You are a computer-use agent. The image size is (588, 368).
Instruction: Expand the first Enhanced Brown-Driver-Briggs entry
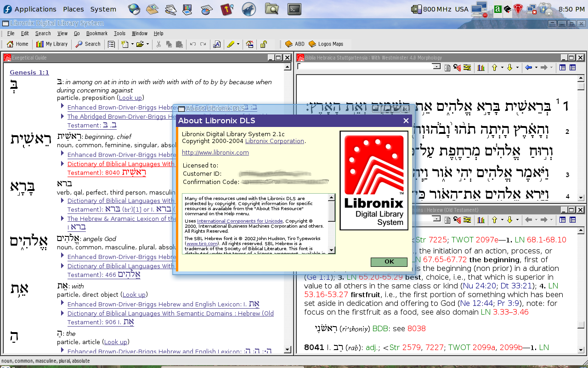tap(62, 106)
